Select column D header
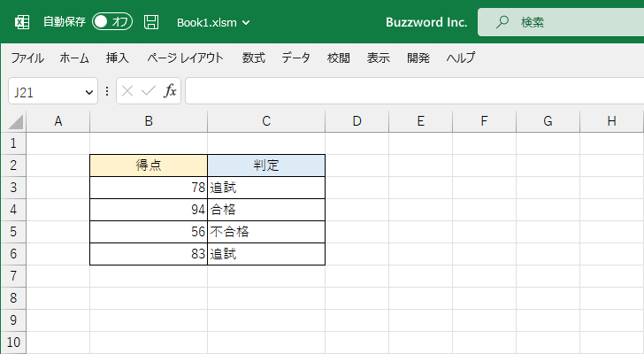This screenshot has height=354, width=644. 356,121
